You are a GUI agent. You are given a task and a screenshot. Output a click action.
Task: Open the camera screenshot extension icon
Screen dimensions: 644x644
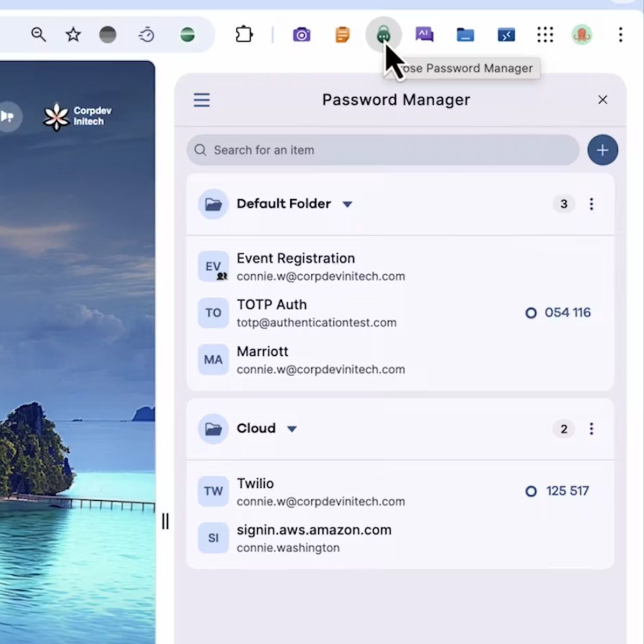(302, 35)
